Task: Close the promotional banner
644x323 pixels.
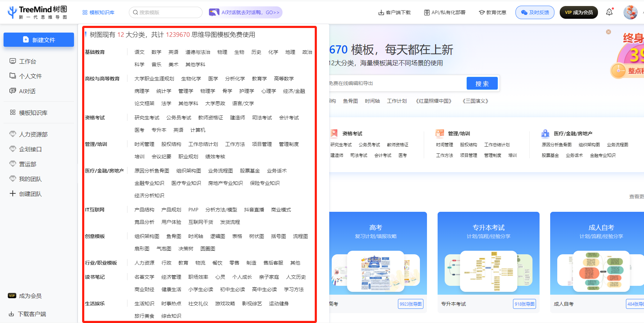Action: pos(608,32)
